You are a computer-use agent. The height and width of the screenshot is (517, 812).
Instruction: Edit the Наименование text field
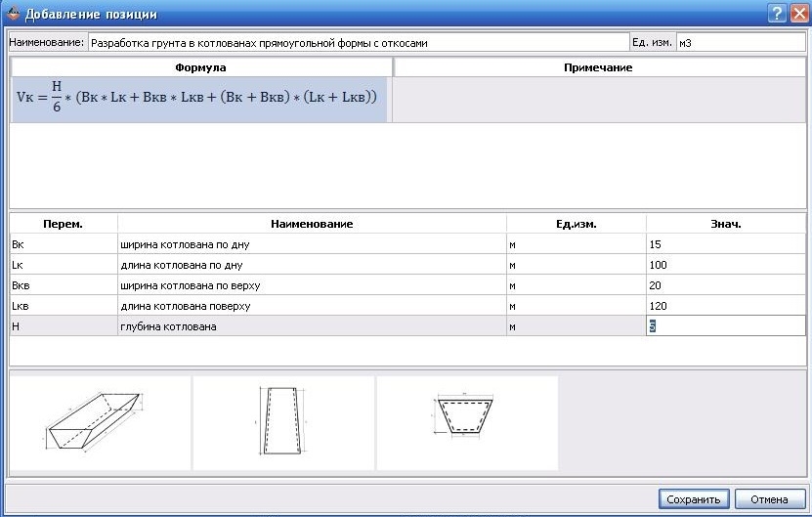358,43
